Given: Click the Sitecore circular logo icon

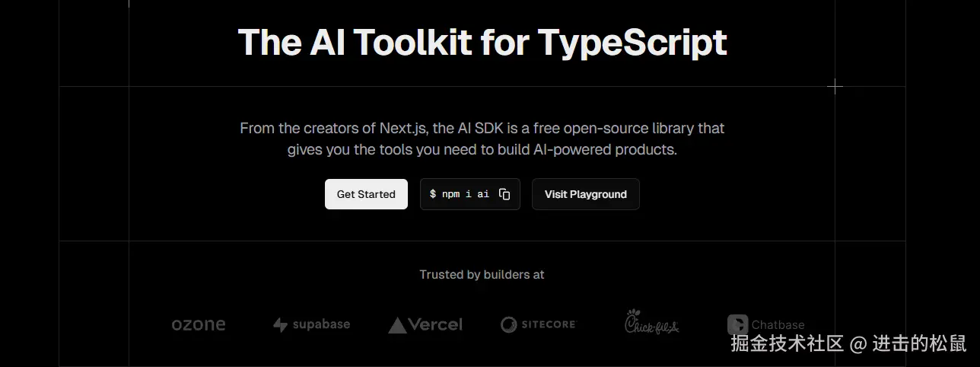Looking at the screenshot, I should 509,325.
